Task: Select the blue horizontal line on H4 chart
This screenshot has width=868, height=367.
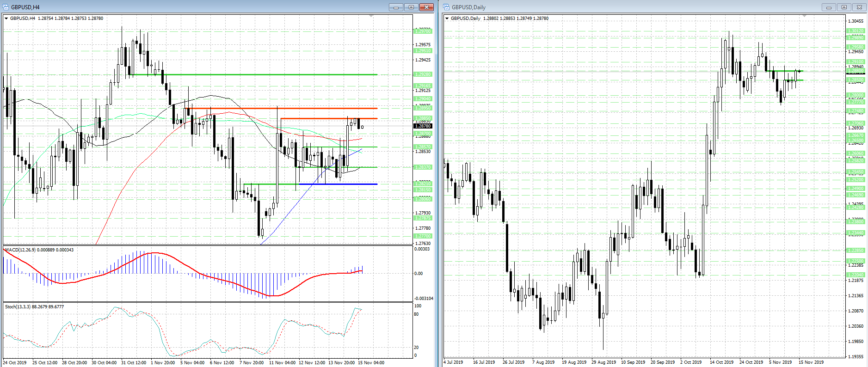Action: pos(338,184)
